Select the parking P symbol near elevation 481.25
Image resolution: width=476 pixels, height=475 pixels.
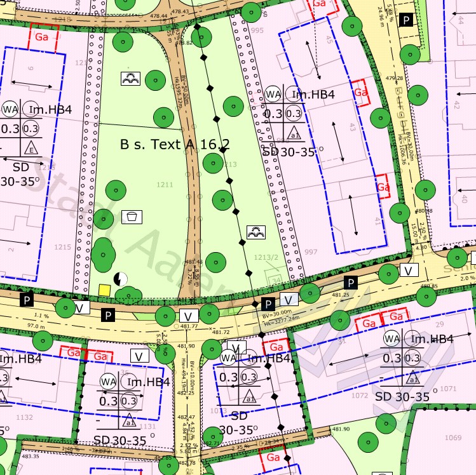point(350,282)
